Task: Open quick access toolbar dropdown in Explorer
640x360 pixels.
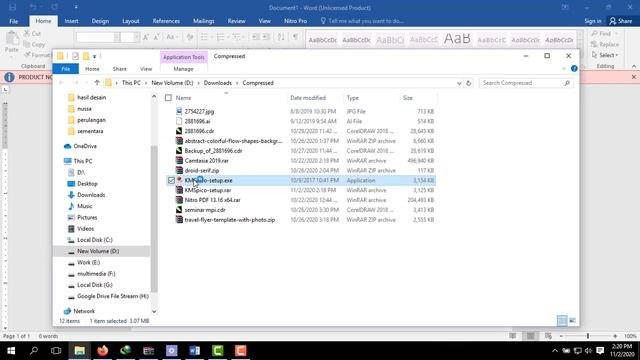Action: [94, 56]
